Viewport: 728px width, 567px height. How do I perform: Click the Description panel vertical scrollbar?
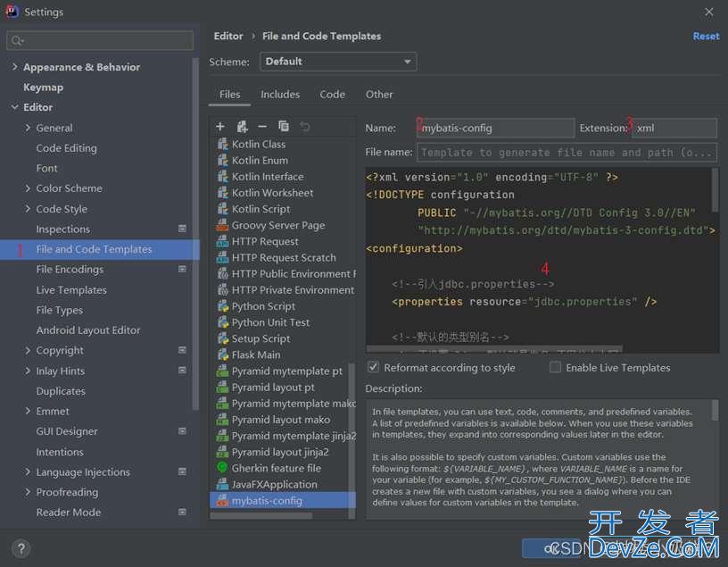pyautogui.click(x=715, y=411)
